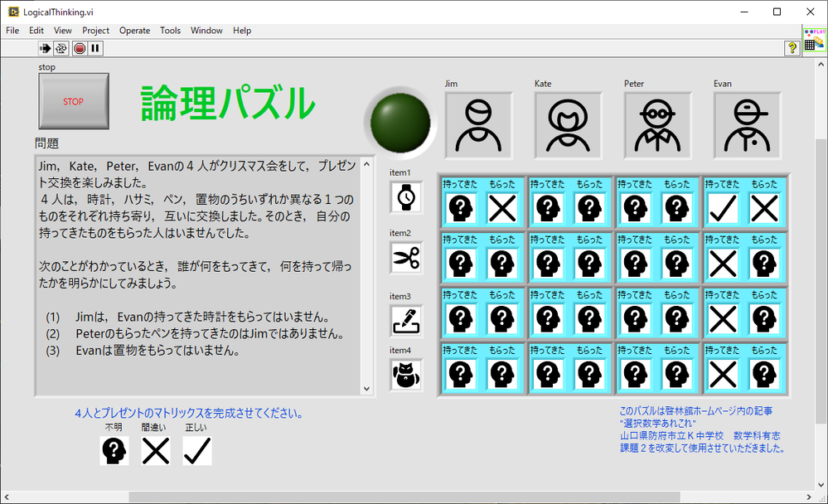Open the File menu
828x504 pixels.
coord(12,31)
